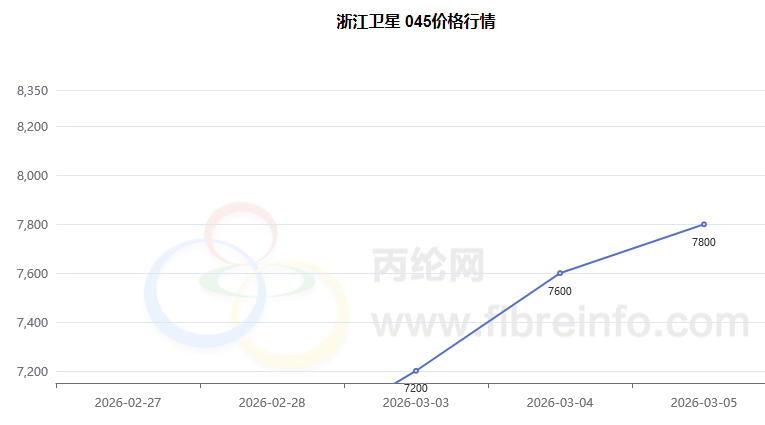Click the data point marker at 7600

560,273
